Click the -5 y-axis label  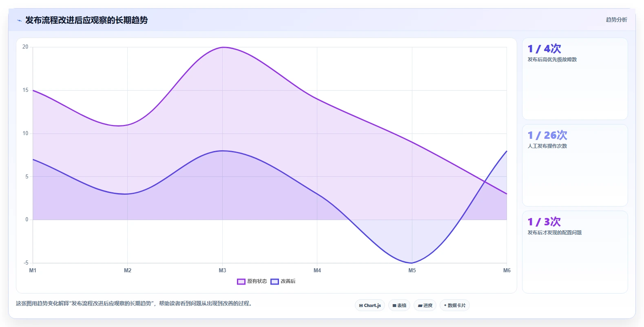(x=26, y=263)
